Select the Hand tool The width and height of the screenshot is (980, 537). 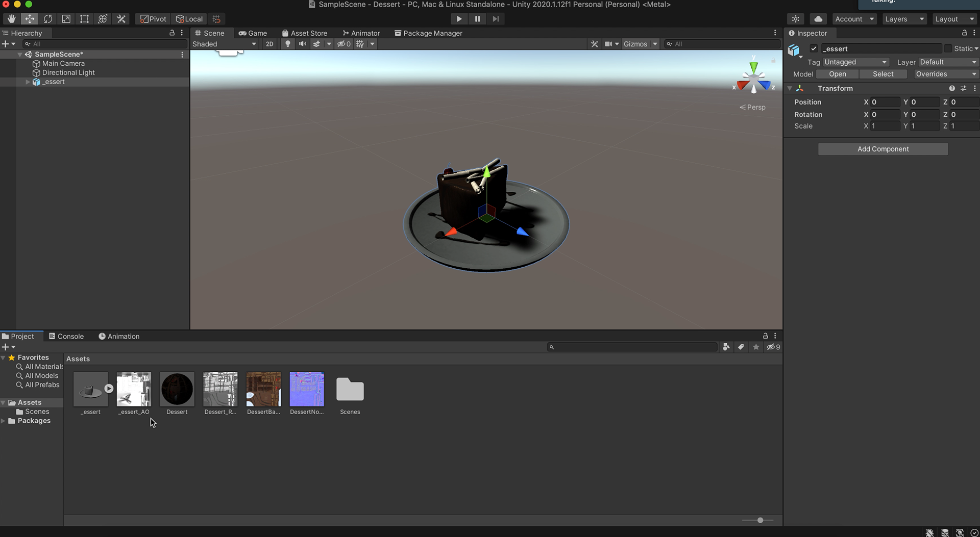tap(11, 19)
